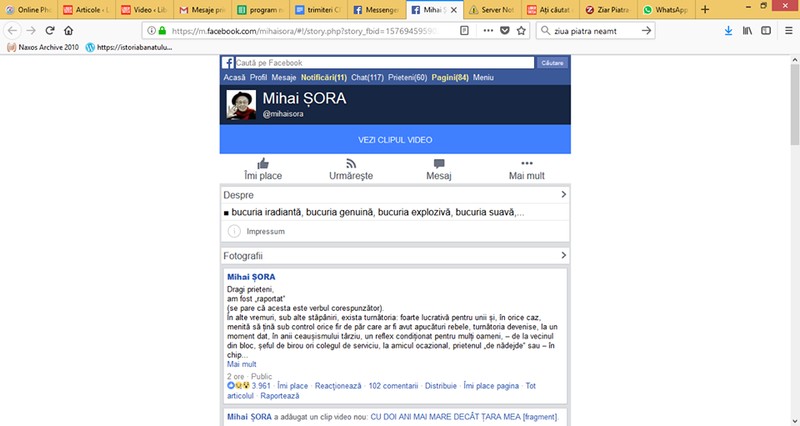Click the Facebook logo in the header
The height and width of the screenshot is (426, 800).
[x=228, y=63]
